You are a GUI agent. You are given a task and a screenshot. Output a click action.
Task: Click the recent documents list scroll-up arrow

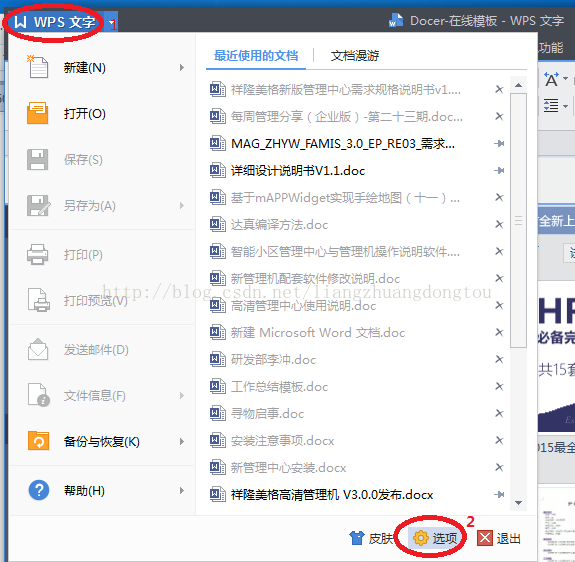tap(518, 85)
